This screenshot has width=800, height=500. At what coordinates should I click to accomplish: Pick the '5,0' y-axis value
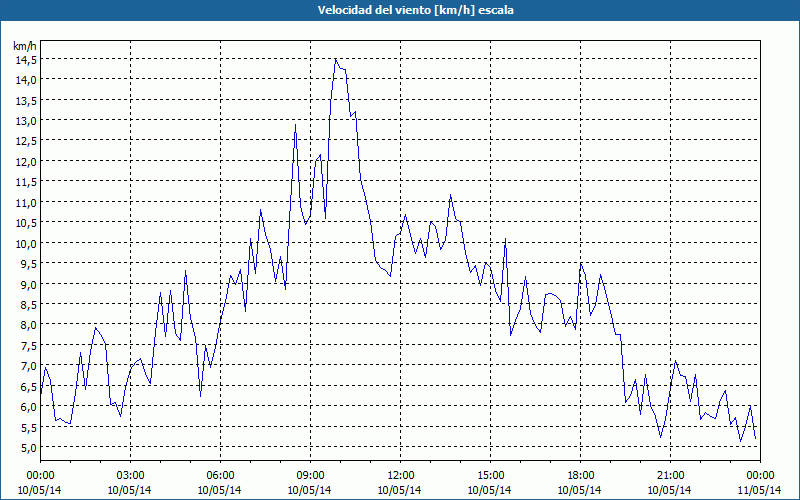pyautogui.click(x=29, y=447)
